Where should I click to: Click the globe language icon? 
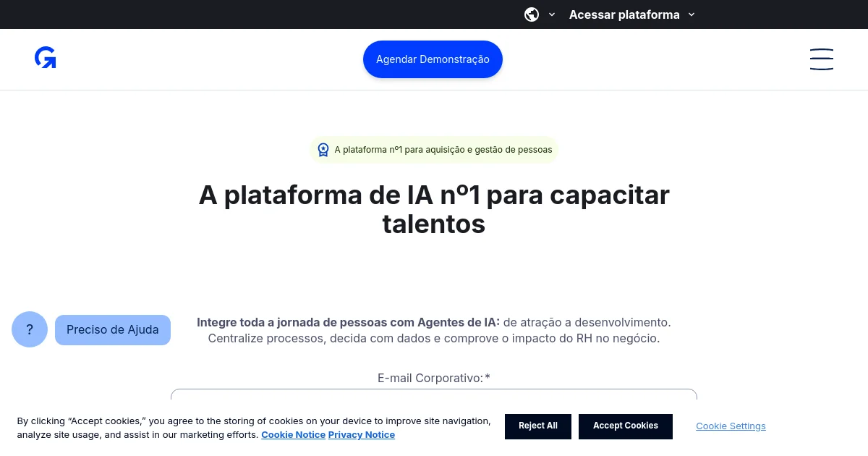[532, 14]
